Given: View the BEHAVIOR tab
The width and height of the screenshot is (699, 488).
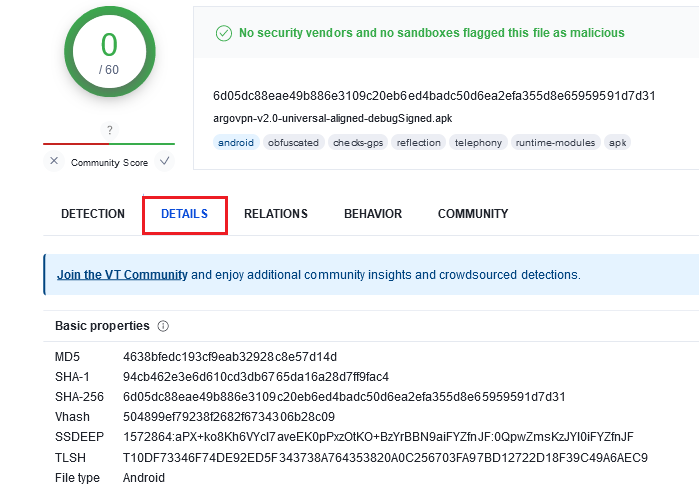Looking at the screenshot, I should [x=373, y=214].
